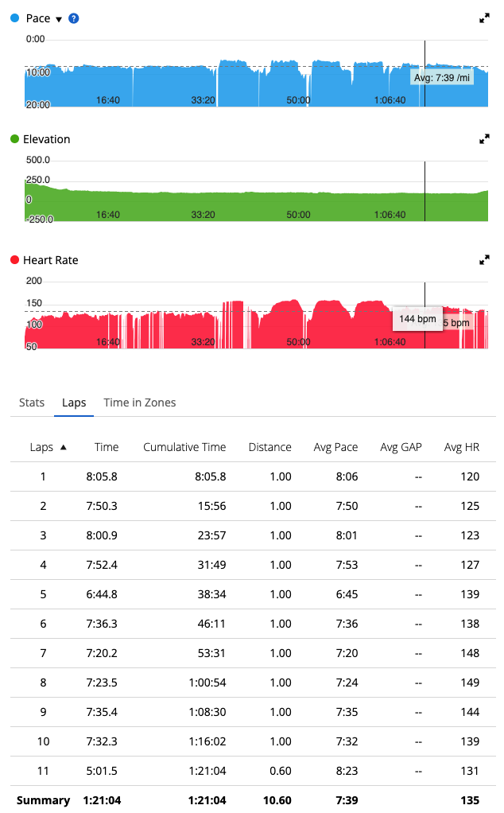This screenshot has height=813, width=504.
Task: Expand the Heart Rate chart to fullscreen
Action: click(x=484, y=260)
